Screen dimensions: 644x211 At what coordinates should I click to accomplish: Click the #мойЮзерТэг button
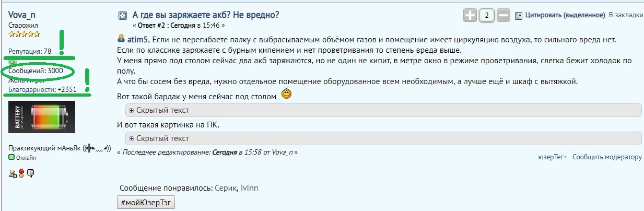point(146,202)
